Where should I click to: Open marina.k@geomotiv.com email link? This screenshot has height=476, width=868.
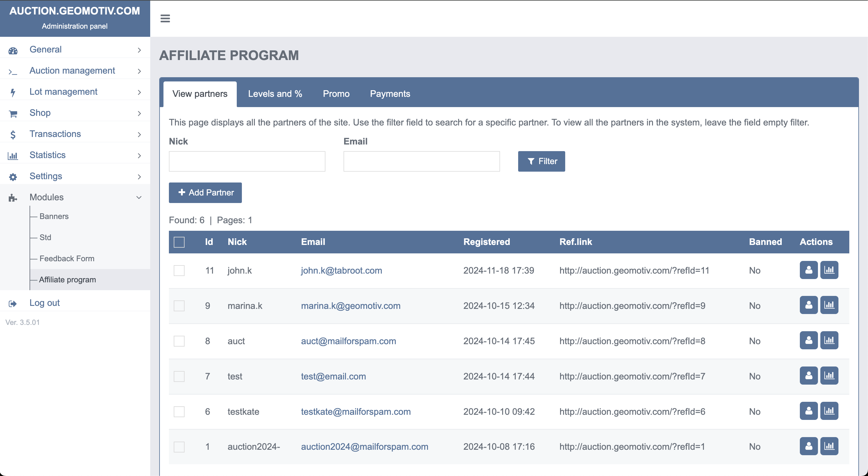[x=350, y=306]
